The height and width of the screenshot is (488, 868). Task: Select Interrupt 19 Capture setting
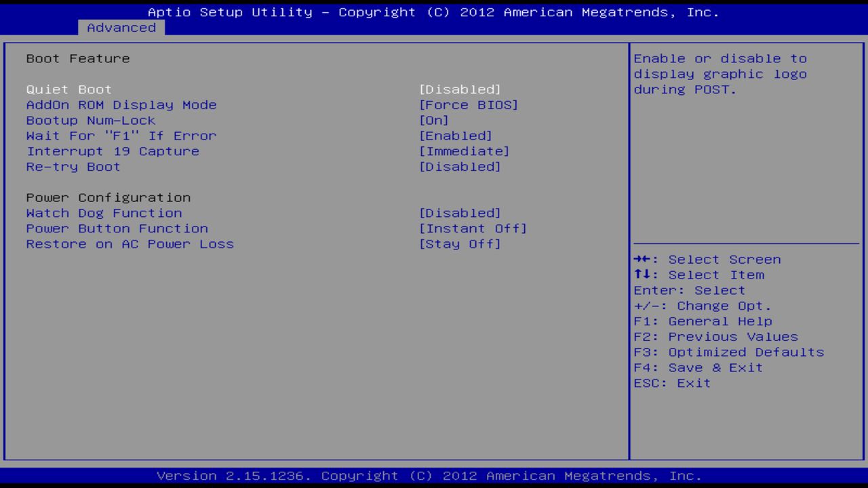(x=112, y=151)
